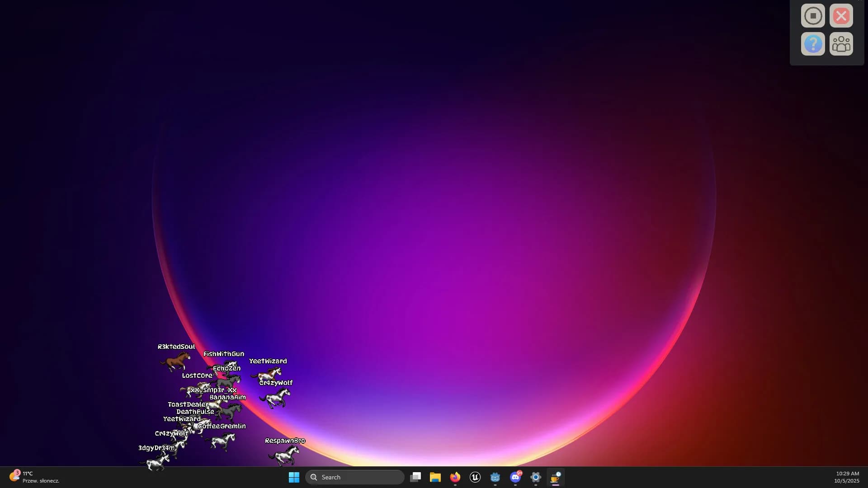Switch to the coffee cup app on the taskbar

point(556,477)
